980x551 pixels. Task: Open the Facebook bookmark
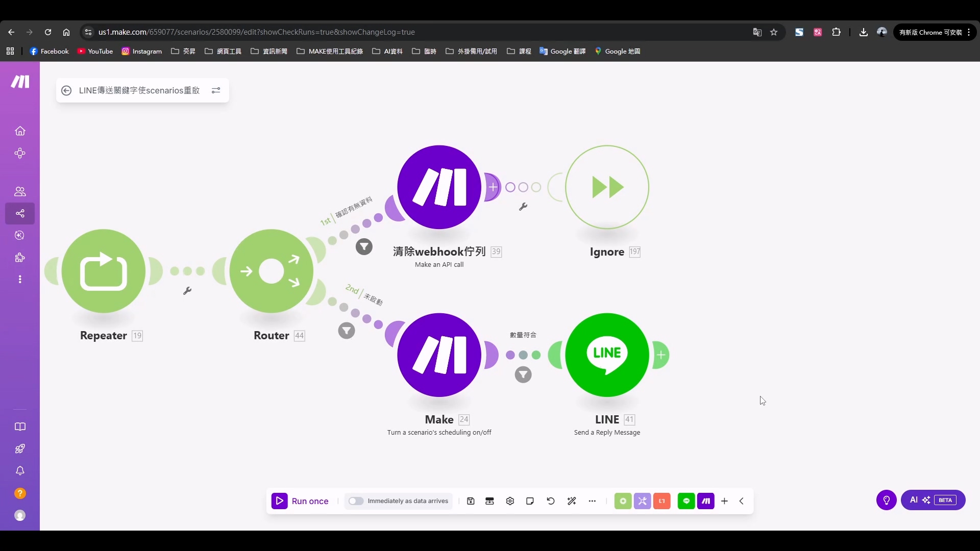coord(49,51)
